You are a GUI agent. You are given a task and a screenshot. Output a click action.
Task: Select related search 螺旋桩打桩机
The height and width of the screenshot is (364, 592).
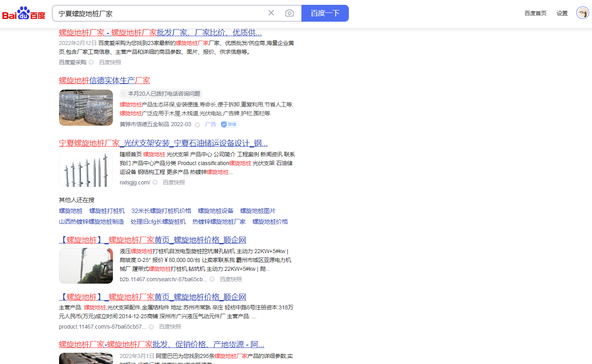coord(107,211)
